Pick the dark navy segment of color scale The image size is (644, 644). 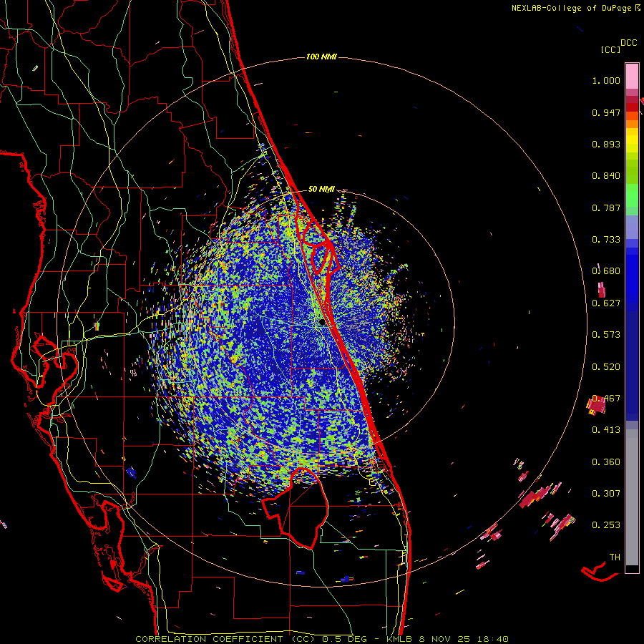tap(632, 366)
